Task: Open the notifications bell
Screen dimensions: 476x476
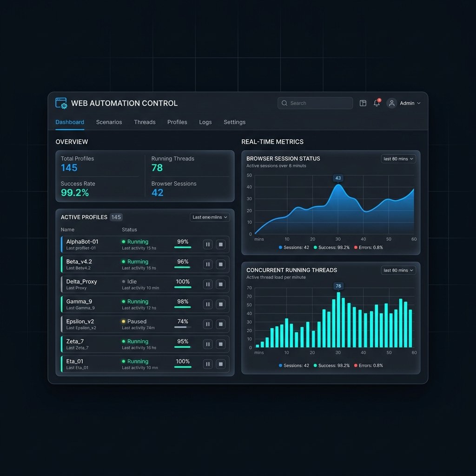Action: (x=377, y=103)
